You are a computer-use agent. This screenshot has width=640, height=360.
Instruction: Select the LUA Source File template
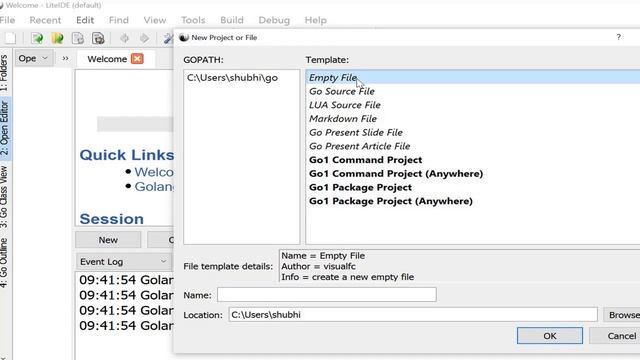coord(344,105)
